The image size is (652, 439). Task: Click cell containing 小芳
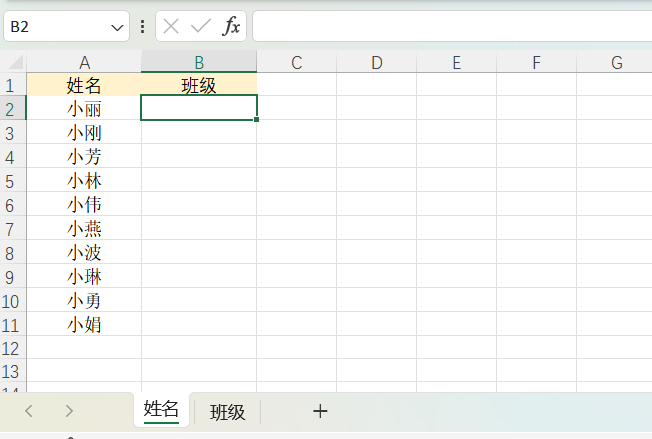[x=84, y=156]
